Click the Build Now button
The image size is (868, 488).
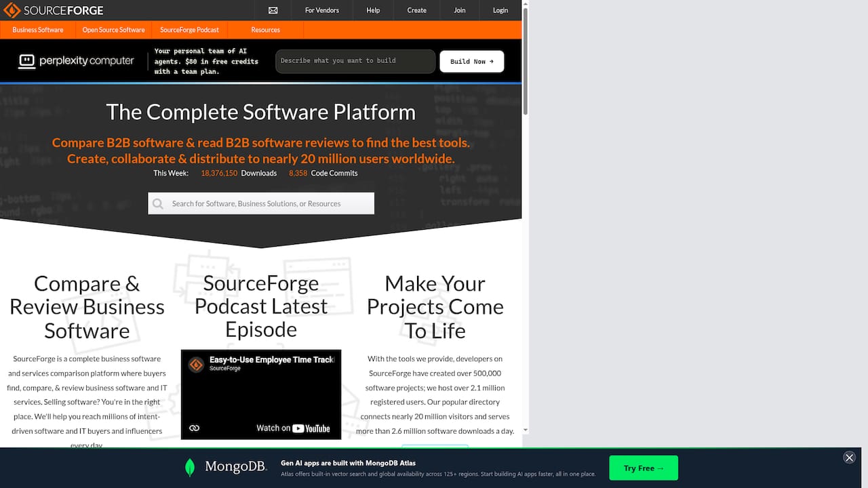coord(471,61)
